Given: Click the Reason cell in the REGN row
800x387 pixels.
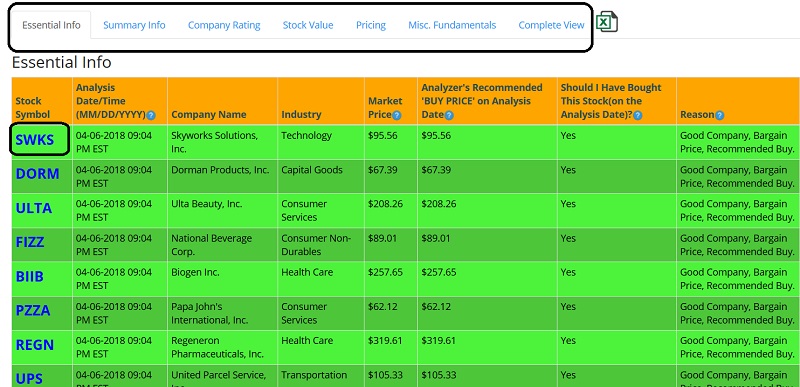Looking at the screenshot, I should tap(738, 347).
